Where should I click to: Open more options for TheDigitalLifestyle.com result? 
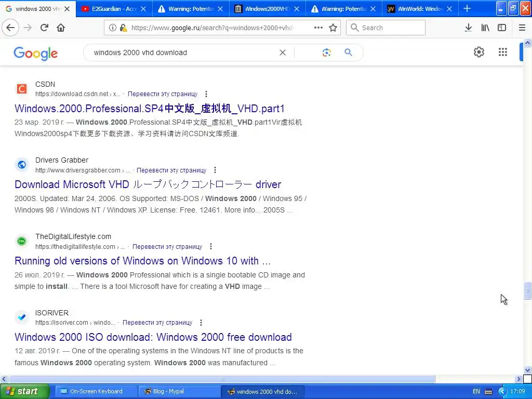(x=211, y=246)
